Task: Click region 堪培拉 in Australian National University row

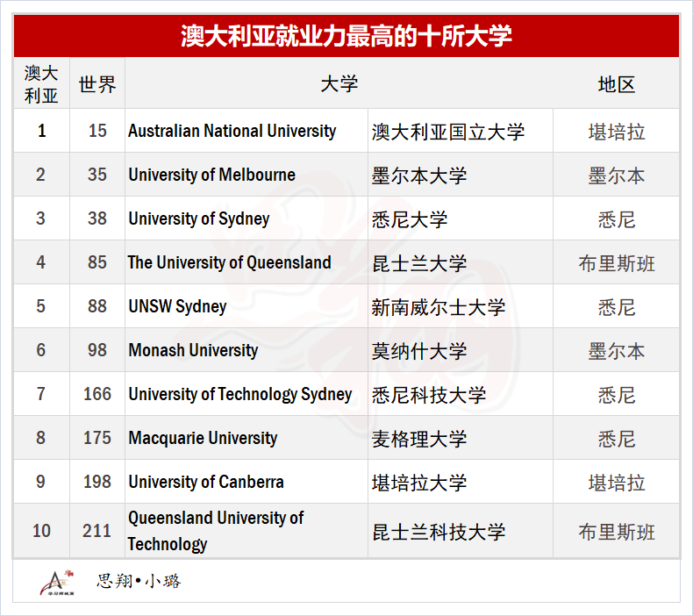Action: tap(616, 132)
